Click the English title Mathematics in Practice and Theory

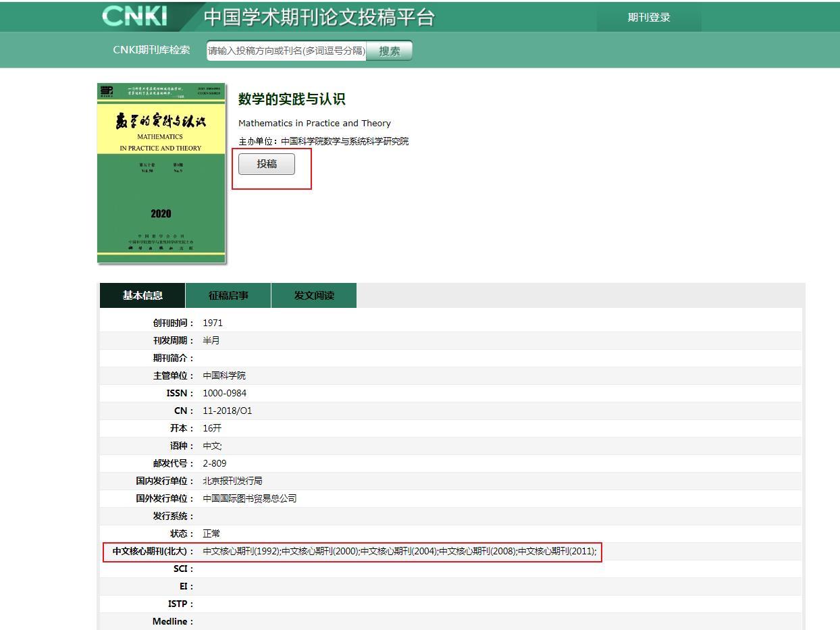pyautogui.click(x=315, y=123)
